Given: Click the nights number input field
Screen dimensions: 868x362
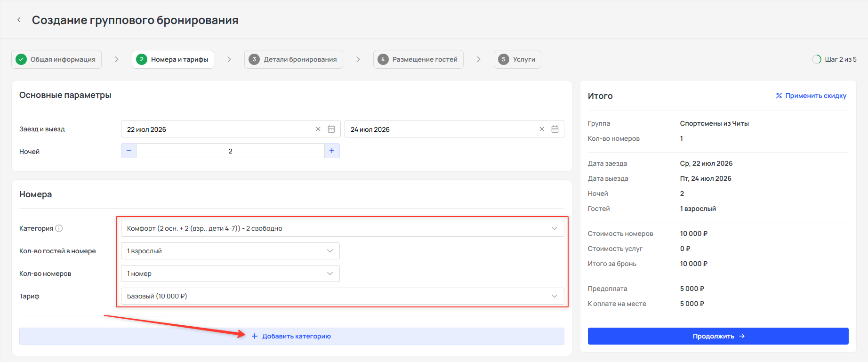Looking at the screenshot, I should (x=230, y=151).
